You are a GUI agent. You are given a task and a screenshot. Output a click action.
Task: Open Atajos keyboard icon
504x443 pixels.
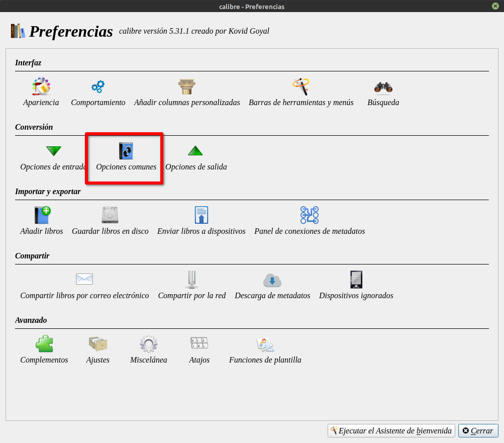click(x=199, y=343)
